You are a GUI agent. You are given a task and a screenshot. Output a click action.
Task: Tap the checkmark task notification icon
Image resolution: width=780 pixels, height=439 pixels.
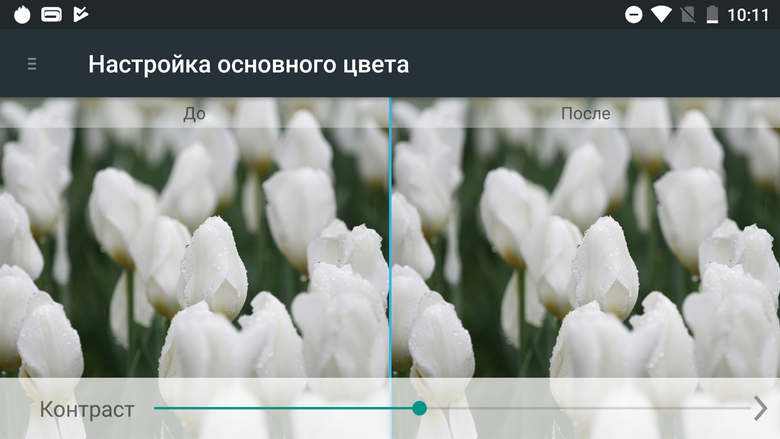(81, 14)
